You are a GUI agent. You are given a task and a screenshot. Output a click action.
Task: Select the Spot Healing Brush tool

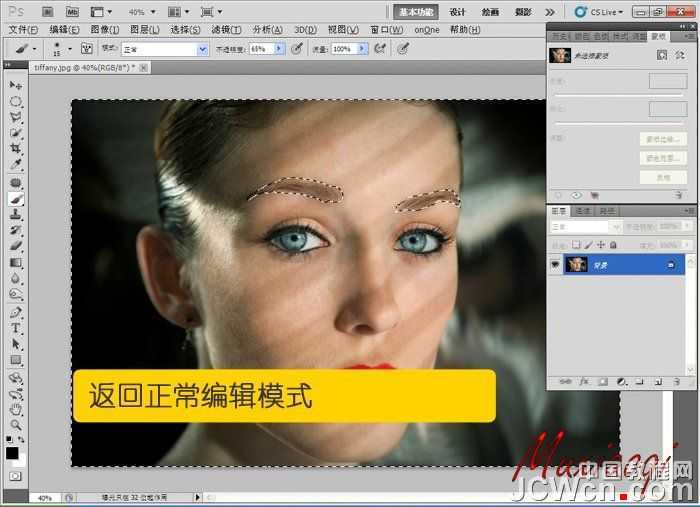tap(16, 183)
